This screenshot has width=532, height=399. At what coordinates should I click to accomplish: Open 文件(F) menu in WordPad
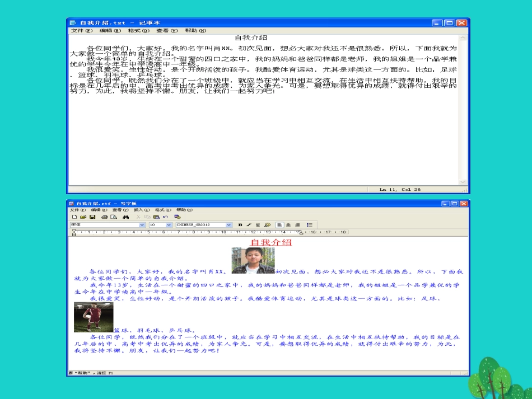coord(78,210)
